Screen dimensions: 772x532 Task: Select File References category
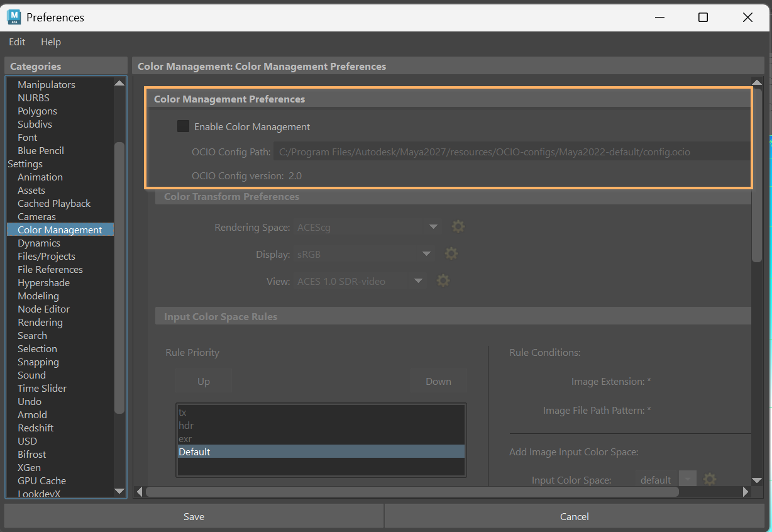(50, 269)
